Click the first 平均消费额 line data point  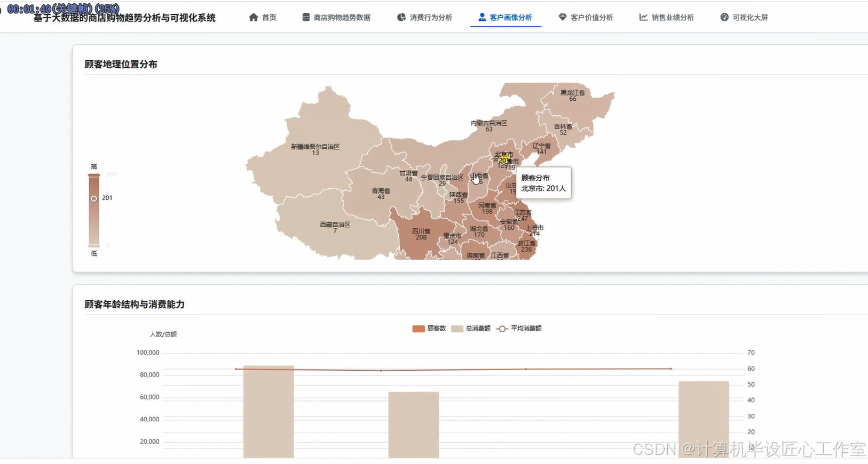[236, 369]
